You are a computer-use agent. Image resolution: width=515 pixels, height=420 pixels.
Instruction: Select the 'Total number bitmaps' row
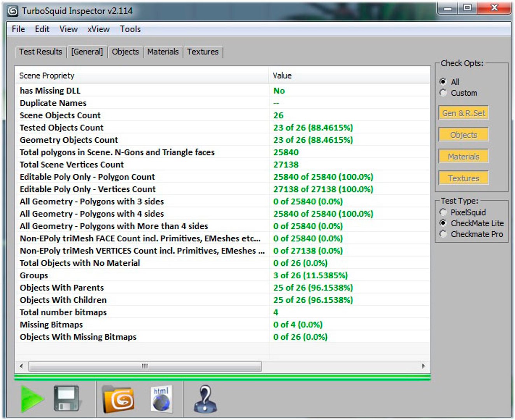tap(222, 312)
